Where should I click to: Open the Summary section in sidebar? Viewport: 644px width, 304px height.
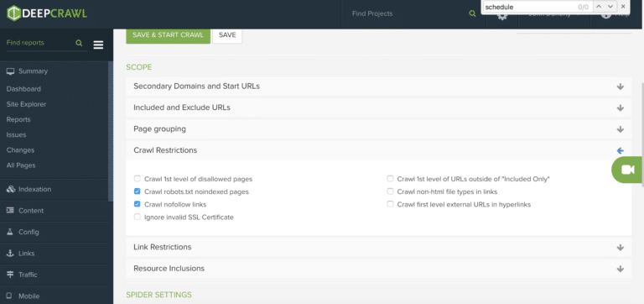[x=33, y=71]
